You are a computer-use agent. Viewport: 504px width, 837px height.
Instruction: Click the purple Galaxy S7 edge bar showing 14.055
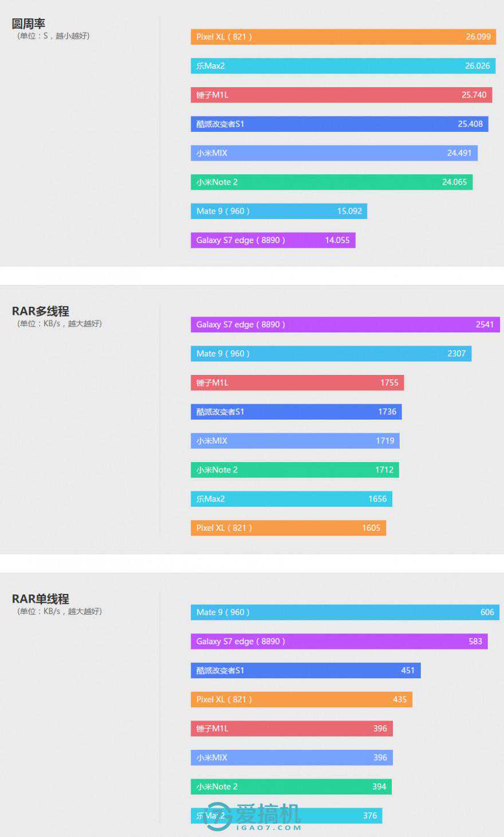click(273, 240)
